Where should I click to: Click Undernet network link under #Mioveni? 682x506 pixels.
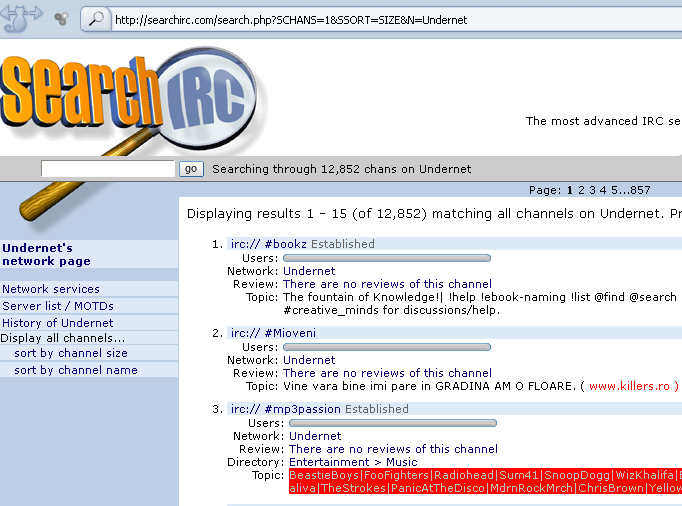pyautogui.click(x=309, y=360)
